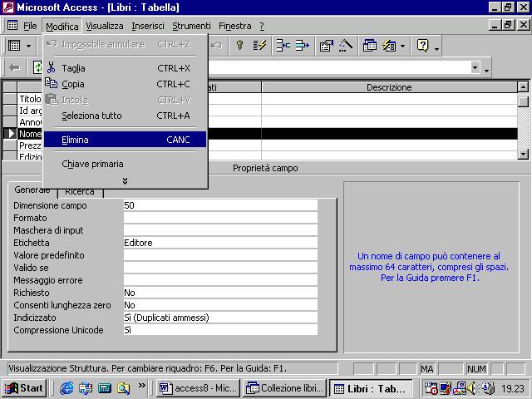The width and height of the screenshot is (532, 399).
Task: Click the magnifier folder quick launch icon
Action: tap(123, 388)
